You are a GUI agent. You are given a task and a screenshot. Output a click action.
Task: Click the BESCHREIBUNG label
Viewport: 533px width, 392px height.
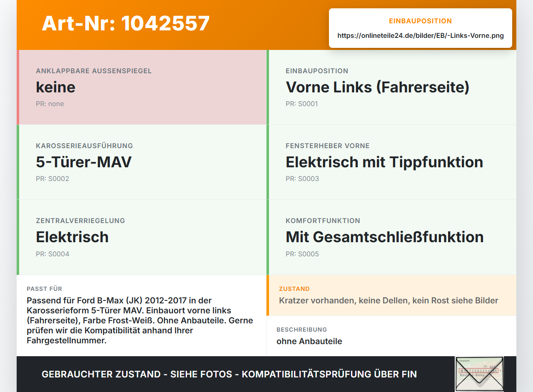tap(302, 330)
